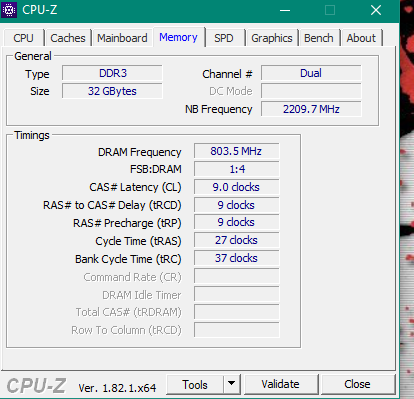Viewport: 414px width, 399px height.
Task: Click the Validate button
Action: (281, 384)
